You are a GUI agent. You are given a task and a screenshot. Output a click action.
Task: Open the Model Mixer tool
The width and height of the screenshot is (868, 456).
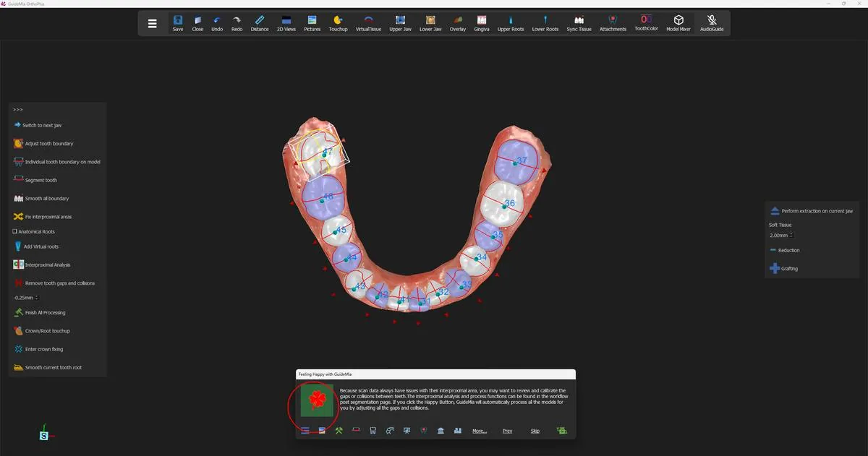click(678, 23)
